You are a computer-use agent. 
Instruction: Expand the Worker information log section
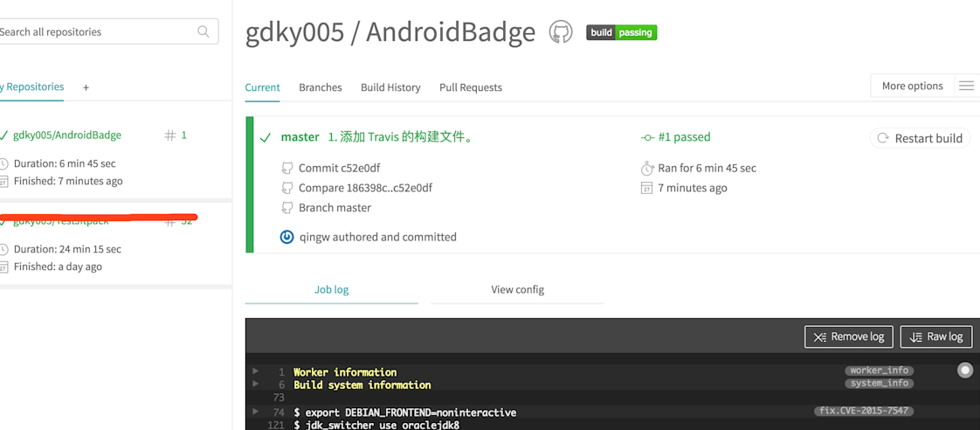click(x=255, y=371)
